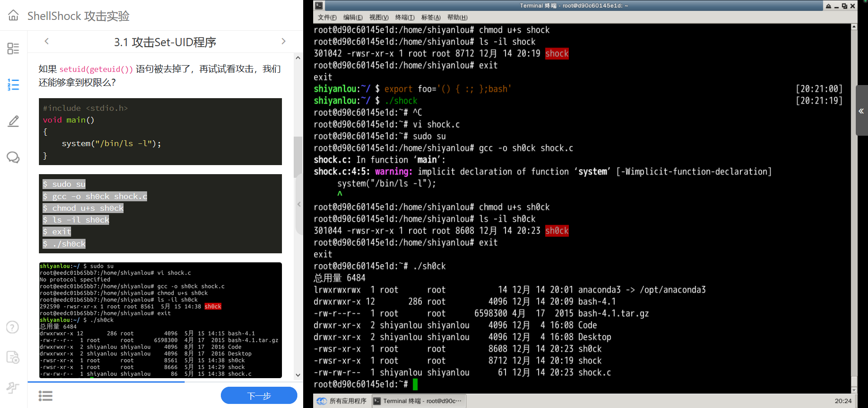The width and height of the screenshot is (868, 408).
Task: Click the terminal prompt with green cursor
Action: tap(366, 384)
